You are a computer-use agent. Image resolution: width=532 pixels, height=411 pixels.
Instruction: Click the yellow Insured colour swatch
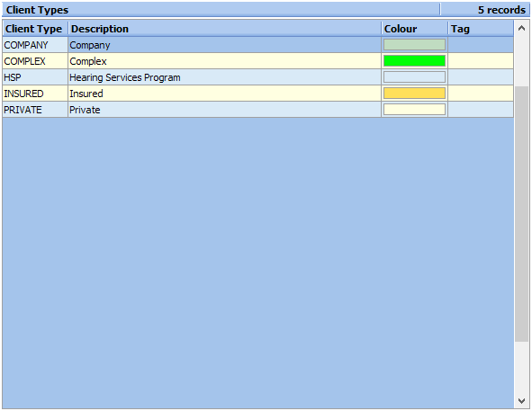point(414,94)
